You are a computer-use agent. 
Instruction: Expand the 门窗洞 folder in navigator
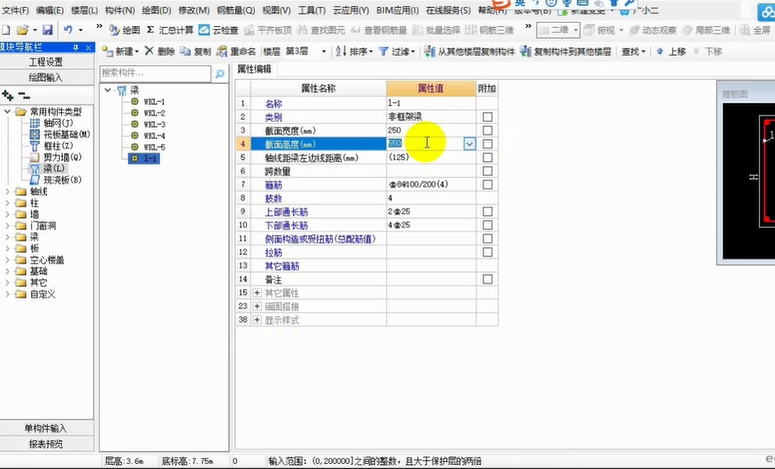click(7, 226)
